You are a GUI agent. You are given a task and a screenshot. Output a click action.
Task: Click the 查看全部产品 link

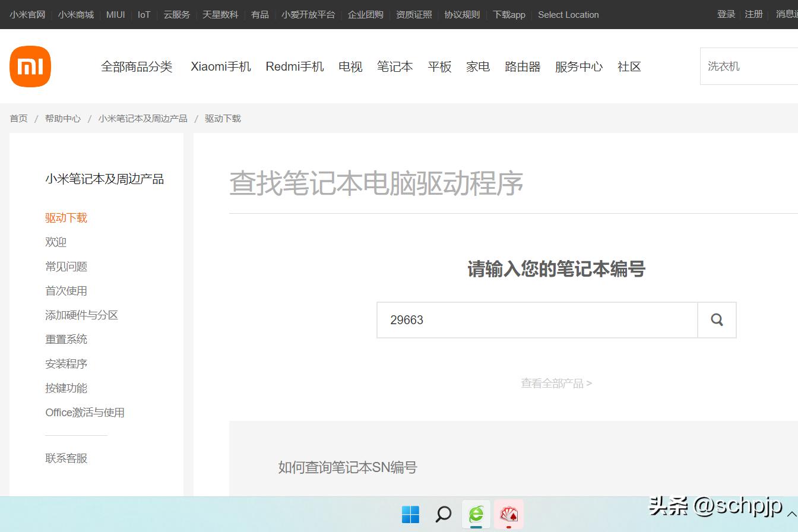556,383
